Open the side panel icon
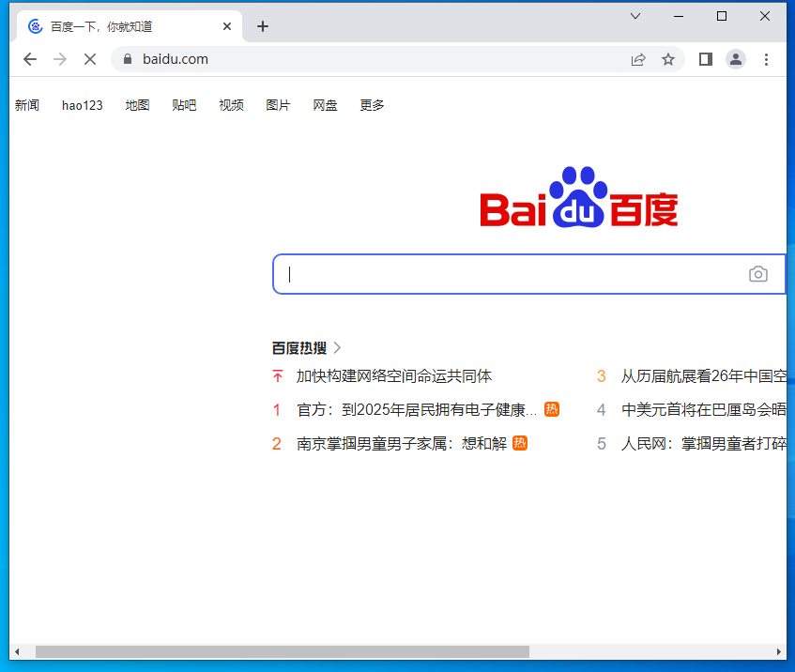 tap(706, 59)
